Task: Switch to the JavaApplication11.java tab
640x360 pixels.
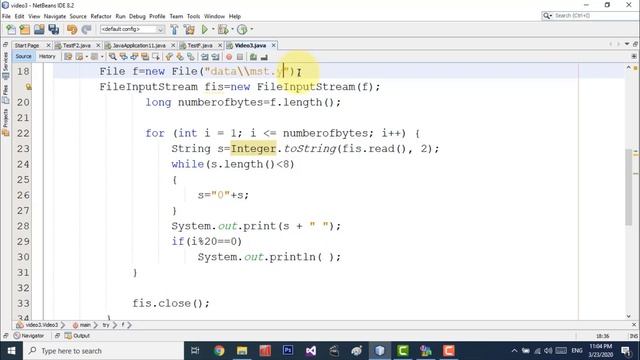Action: coord(139,45)
